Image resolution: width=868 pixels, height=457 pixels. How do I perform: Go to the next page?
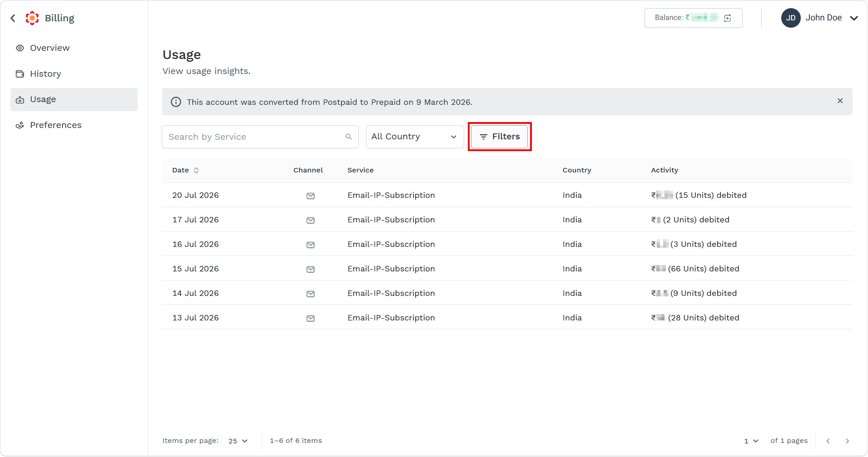847,441
